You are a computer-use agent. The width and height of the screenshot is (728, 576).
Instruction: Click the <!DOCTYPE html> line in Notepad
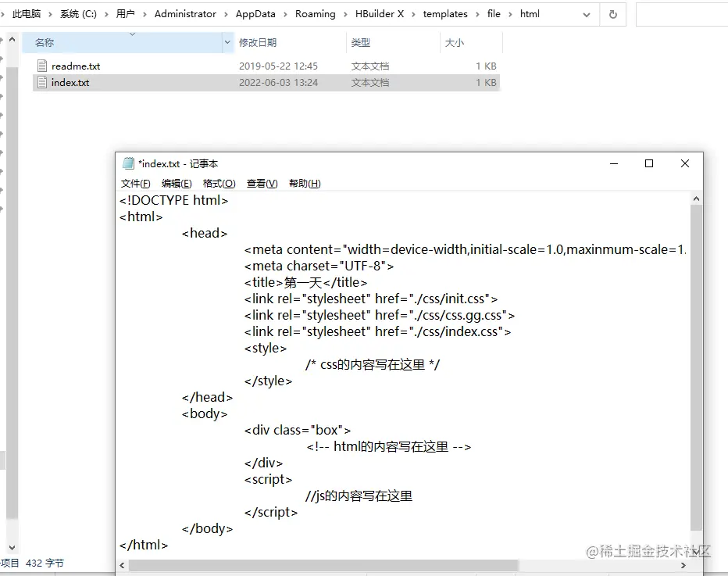click(173, 201)
